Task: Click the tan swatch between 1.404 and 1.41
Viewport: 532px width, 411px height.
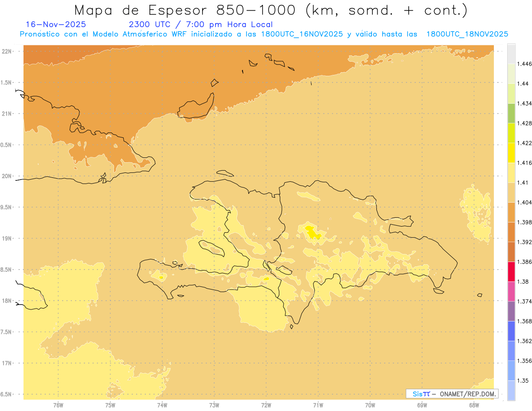Action: tap(511, 192)
